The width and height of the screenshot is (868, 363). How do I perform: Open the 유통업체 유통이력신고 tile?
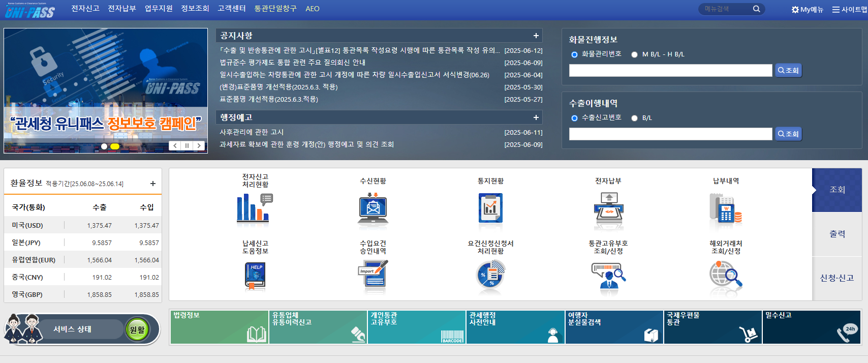tap(318, 327)
